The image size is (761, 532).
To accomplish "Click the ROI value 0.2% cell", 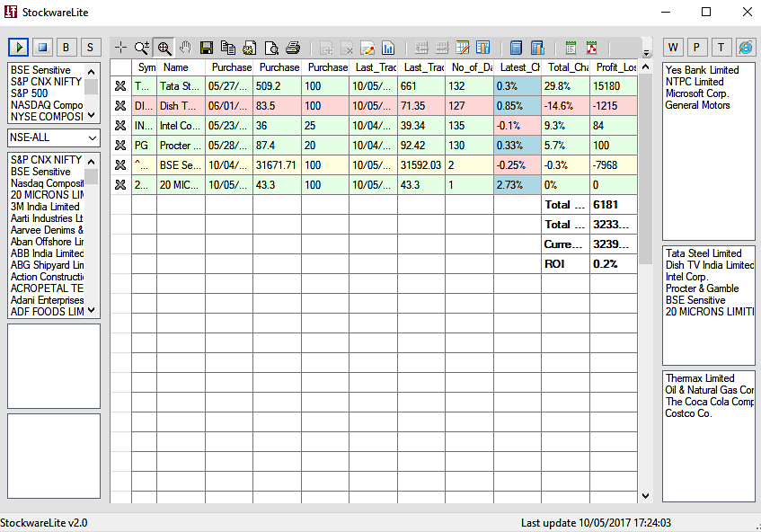I will (x=614, y=264).
